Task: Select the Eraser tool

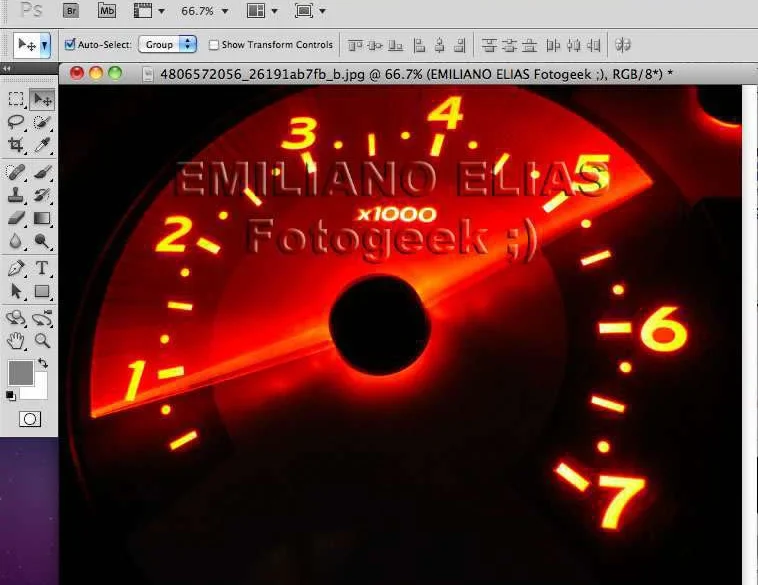Action: (16, 218)
